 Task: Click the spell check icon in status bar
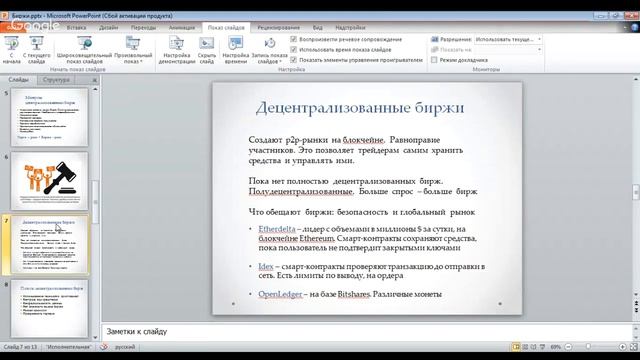pyautogui.click(x=104, y=347)
